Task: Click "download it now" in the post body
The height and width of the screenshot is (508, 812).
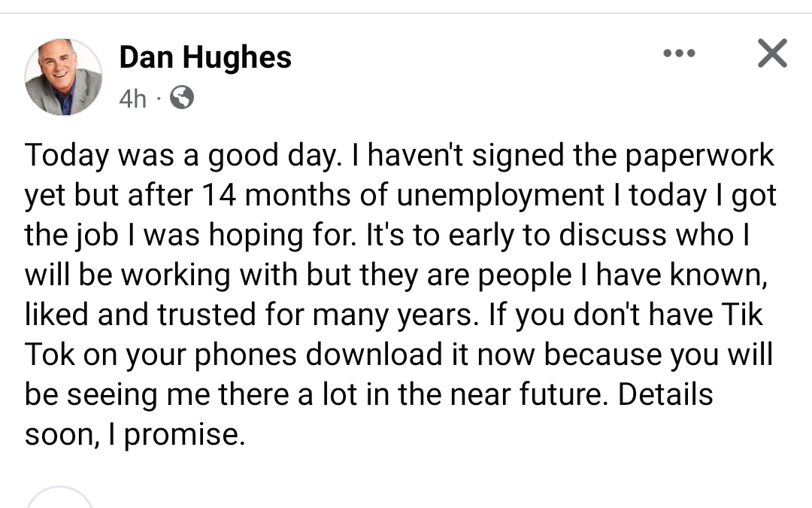Action: 420,354
